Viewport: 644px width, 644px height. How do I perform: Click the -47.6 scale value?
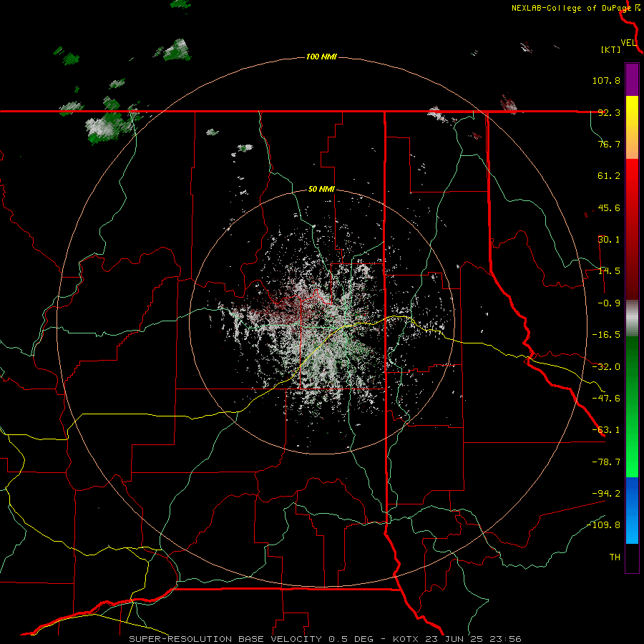coord(606,399)
